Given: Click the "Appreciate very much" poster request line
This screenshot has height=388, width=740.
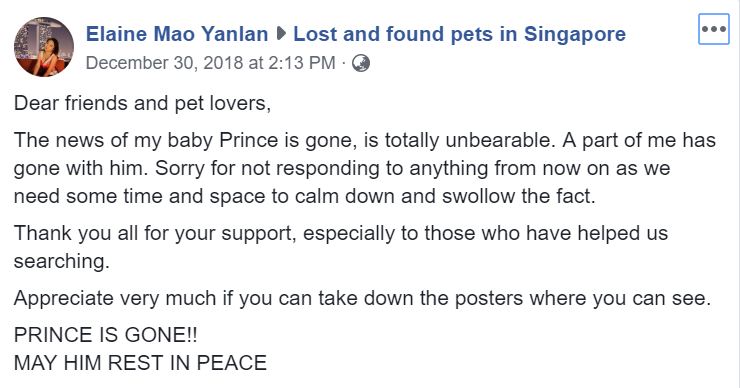Looking at the screenshot, I should coord(362,298).
